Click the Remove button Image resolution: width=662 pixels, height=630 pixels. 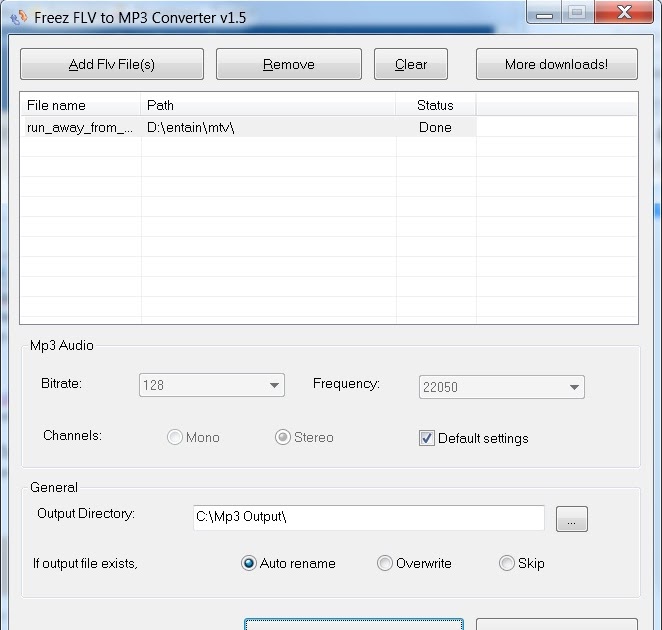289,64
